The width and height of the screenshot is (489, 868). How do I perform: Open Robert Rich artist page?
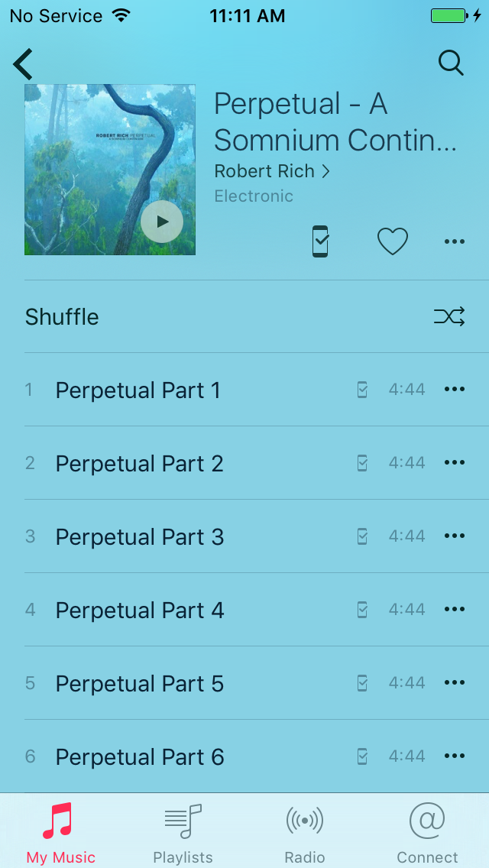point(272,172)
